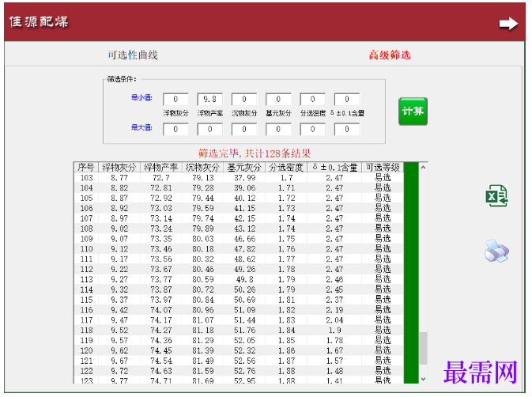Switch to the 可选性曲线 tab

point(133,55)
